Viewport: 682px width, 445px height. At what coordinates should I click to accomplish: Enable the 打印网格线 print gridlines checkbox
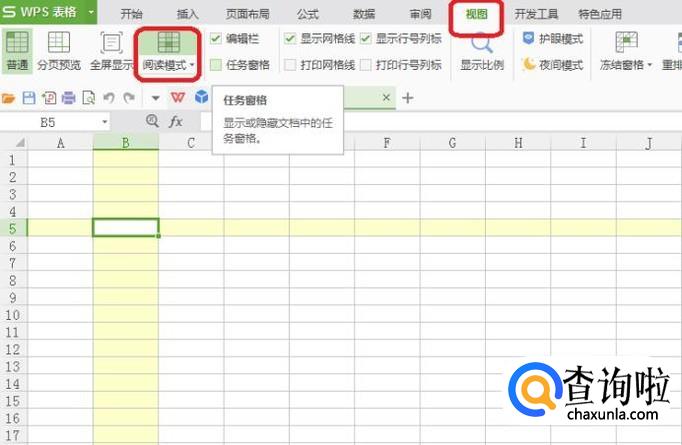point(290,65)
